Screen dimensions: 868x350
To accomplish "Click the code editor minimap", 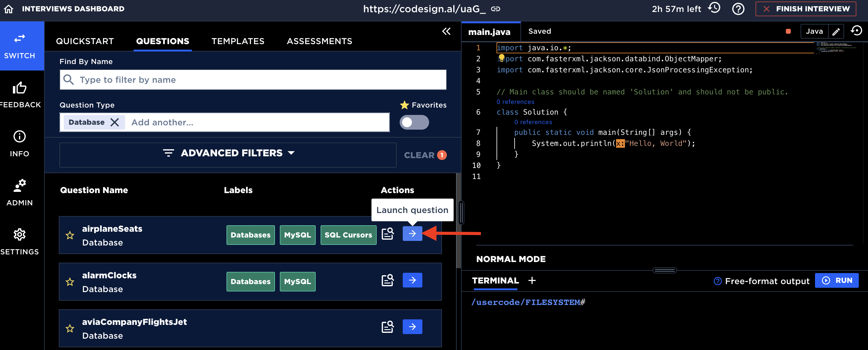I will click(x=836, y=48).
